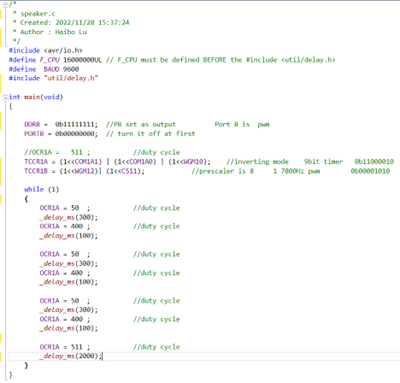Click the CS11 bit name
The height and width of the screenshot is (383, 400).
point(129,171)
